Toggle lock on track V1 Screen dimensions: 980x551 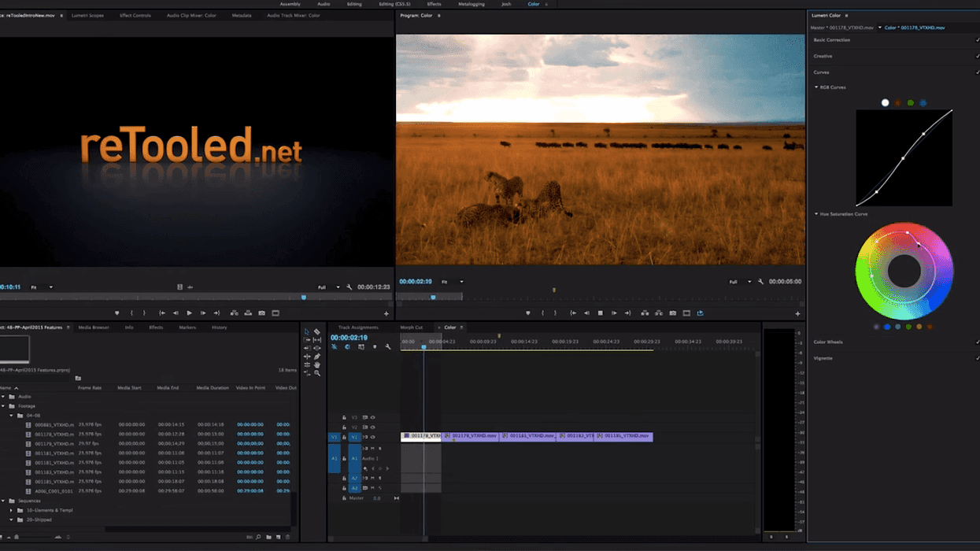pyautogui.click(x=344, y=437)
